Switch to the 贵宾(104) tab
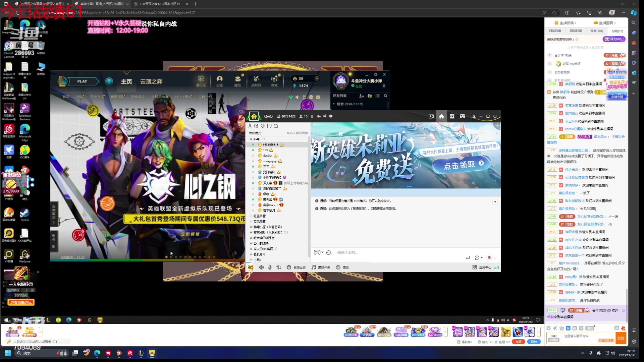Viewport: 644px width, 362px height. pyautogui.click(x=597, y=31)
